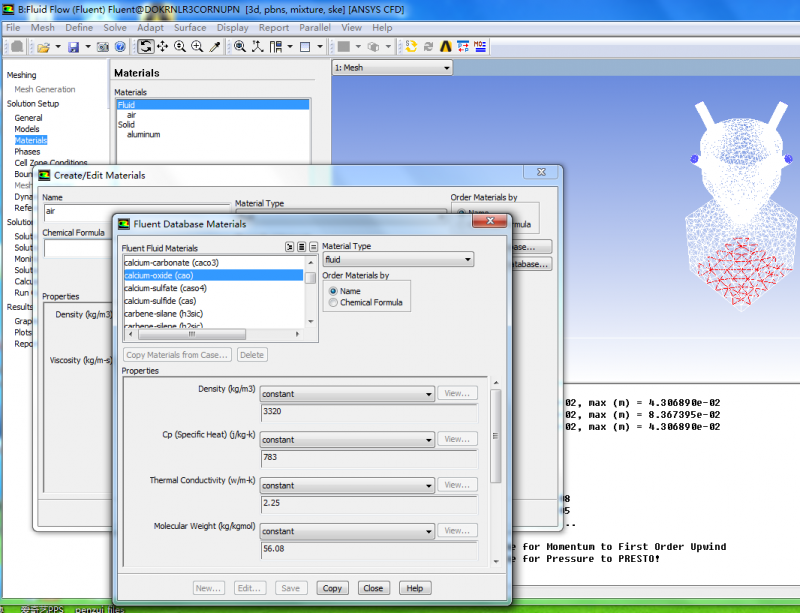Click the fit to window magnifier icon

(239, 46)
